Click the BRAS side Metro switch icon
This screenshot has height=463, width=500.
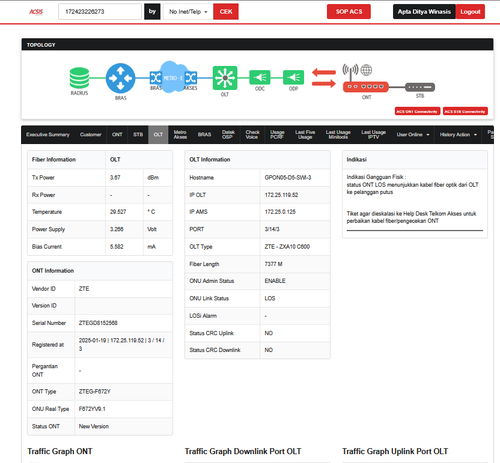pyautogui.click(x=156, y=78)
